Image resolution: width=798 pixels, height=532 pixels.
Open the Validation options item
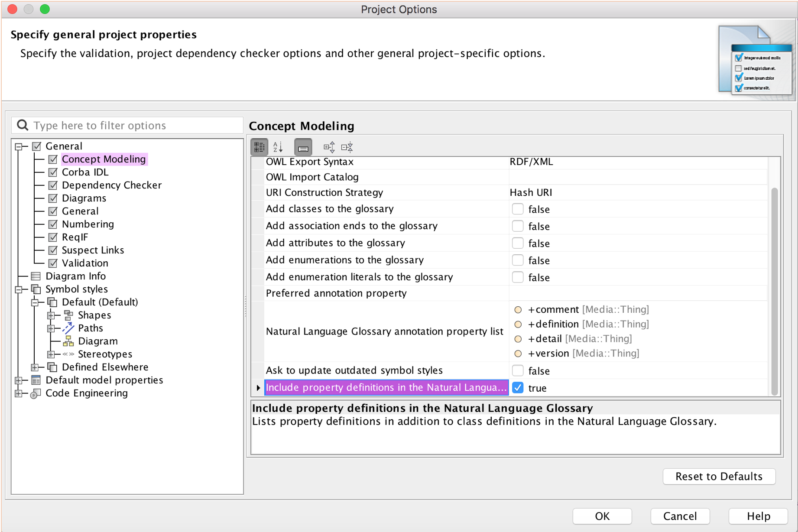pos(85,263)
